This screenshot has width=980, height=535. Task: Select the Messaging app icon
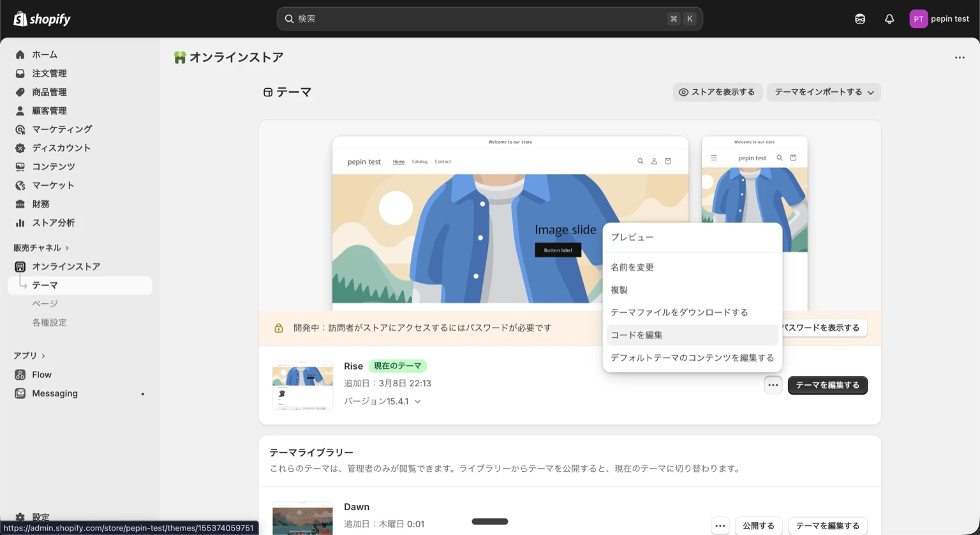20,393
